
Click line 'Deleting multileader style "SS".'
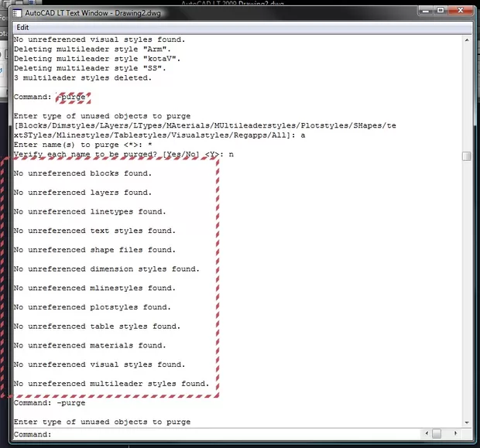tap(90, 68)
